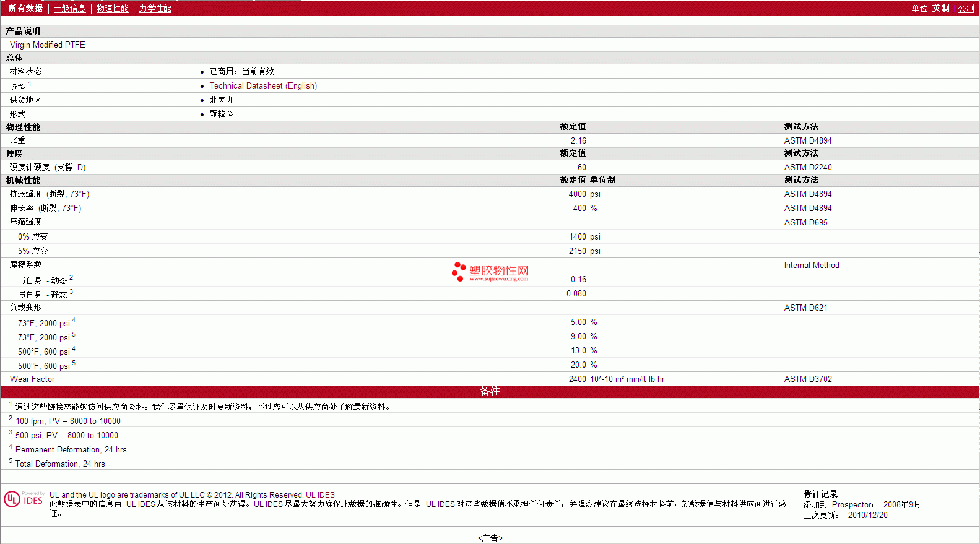
Task: Click the 比重 value 2.16
Action: click(578, 140)
